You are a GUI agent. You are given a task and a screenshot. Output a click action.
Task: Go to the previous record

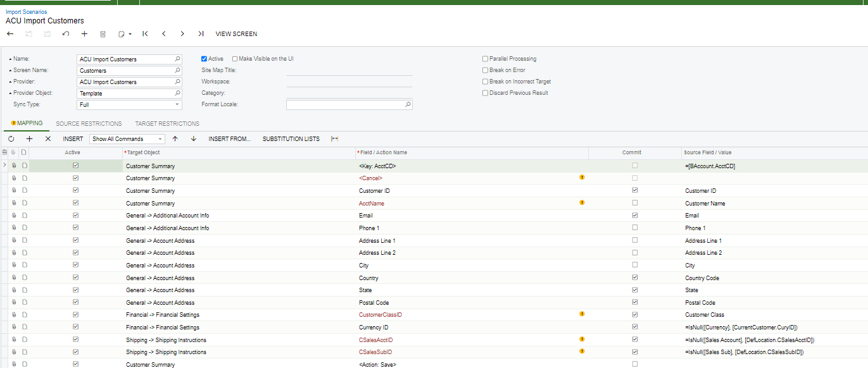click(164, 34)
